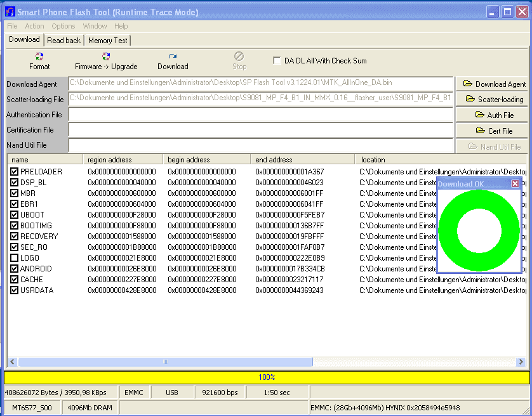The image size is (532, 416).
Task: Switch to the Memory Test tab
Action: 107,41
